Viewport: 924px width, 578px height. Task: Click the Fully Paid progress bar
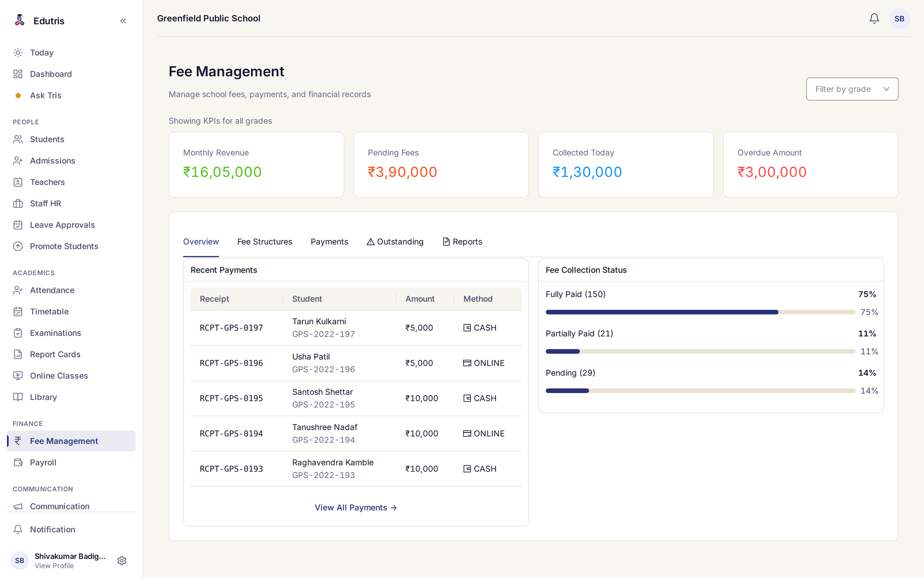(x=700, y=312)
